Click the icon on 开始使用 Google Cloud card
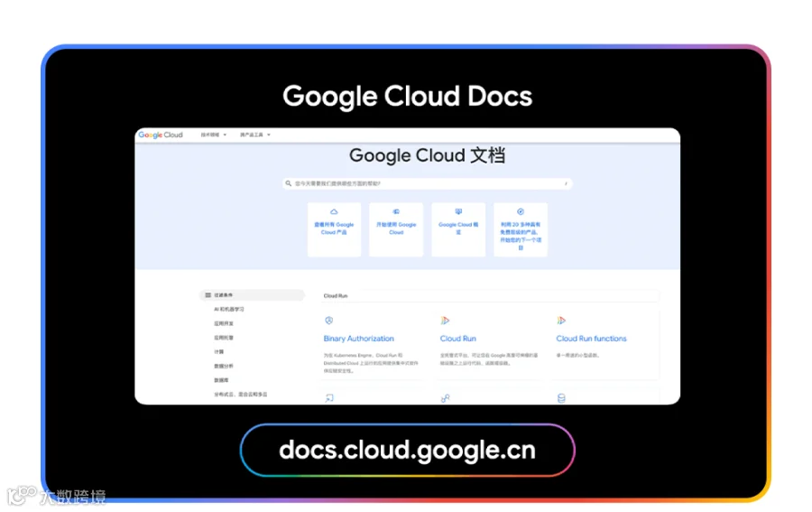 click(x=396, y=211)
